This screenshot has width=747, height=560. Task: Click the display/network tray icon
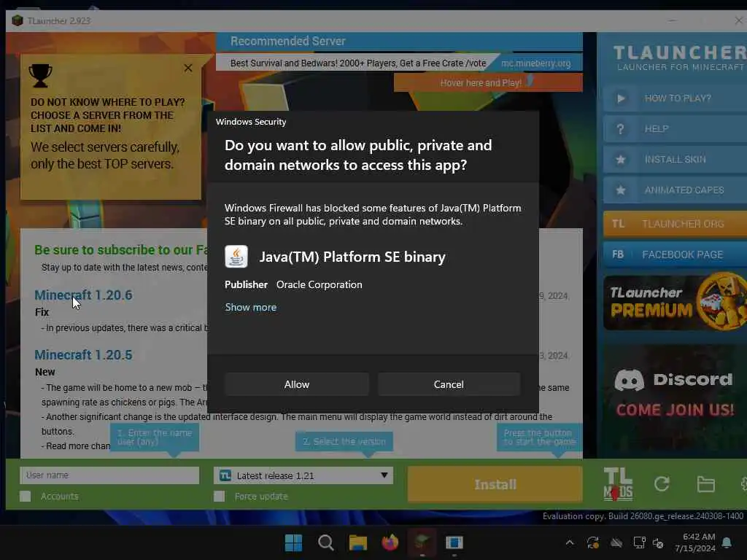[x=639, y=542]
